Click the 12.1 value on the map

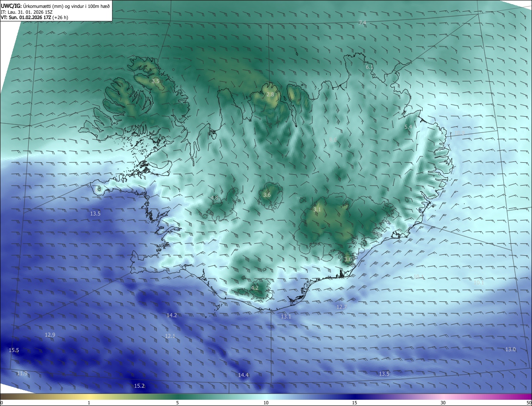[x=170, y=336]
